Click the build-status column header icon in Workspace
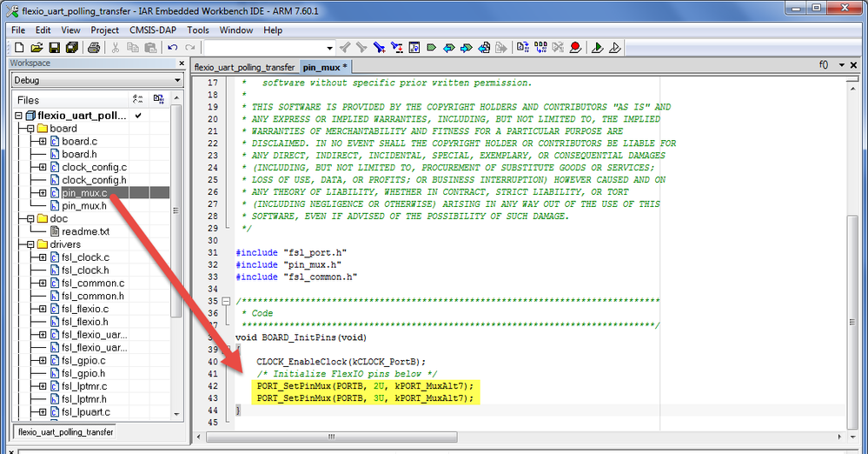The image size is (868, 454). click(x=138, y=99)
